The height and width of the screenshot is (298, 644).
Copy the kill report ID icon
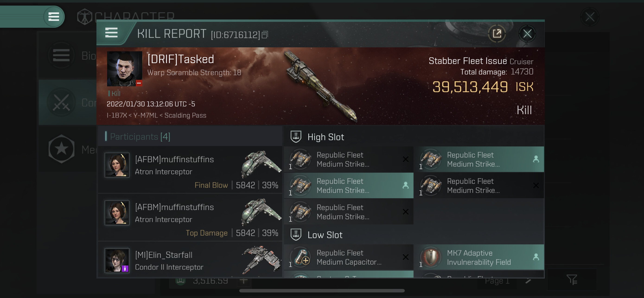tap(265, 35)
